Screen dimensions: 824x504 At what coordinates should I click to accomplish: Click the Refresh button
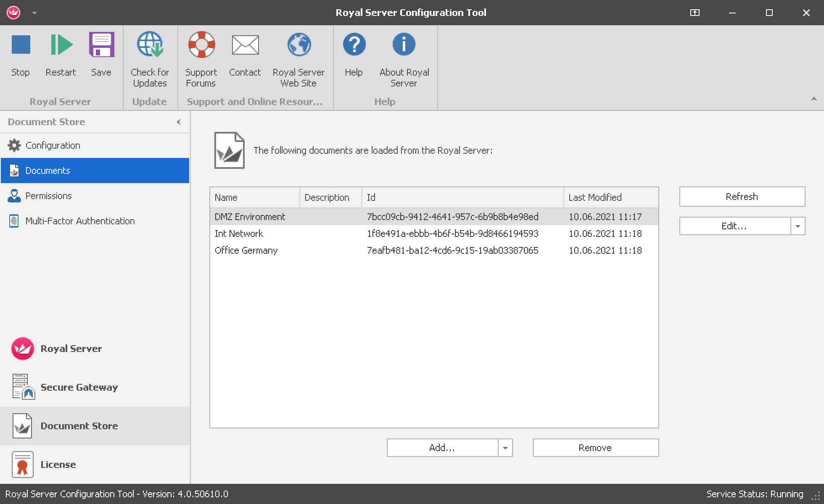click(x=742, y=197)
